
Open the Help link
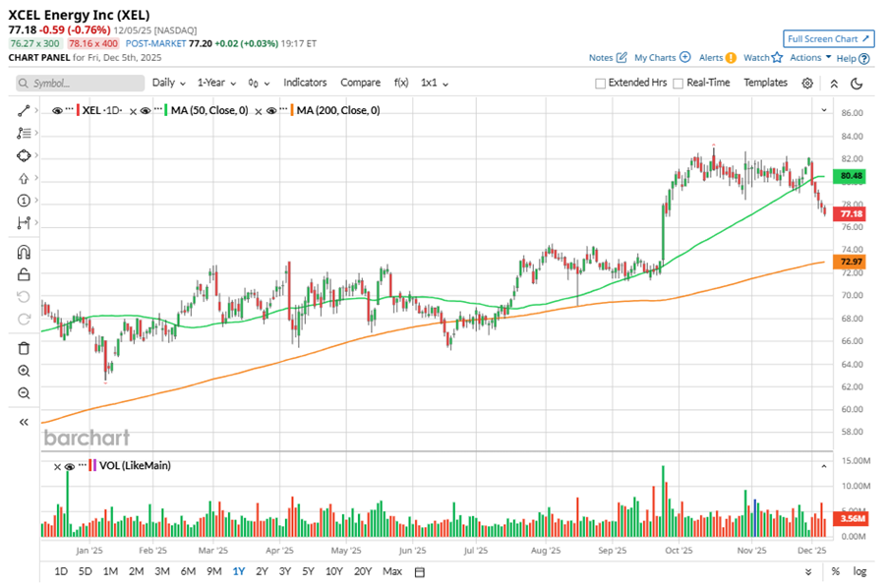click(x=853, y=58)
